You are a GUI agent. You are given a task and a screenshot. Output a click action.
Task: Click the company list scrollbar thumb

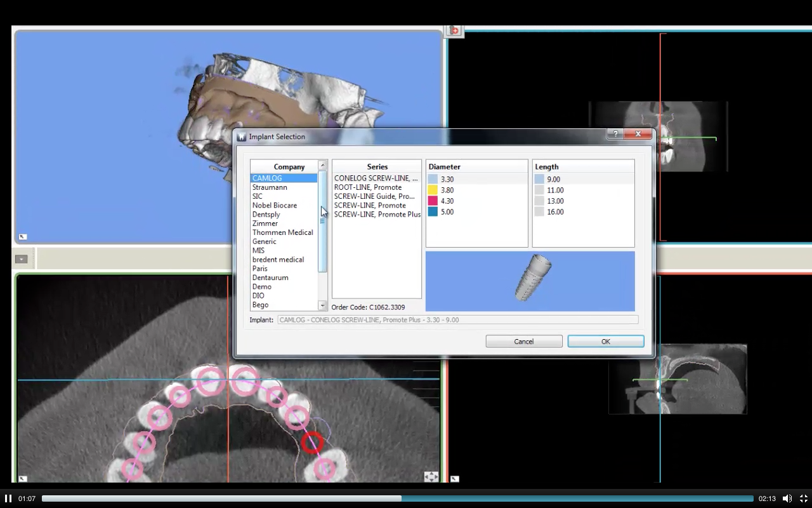click(x=322, y=221)
